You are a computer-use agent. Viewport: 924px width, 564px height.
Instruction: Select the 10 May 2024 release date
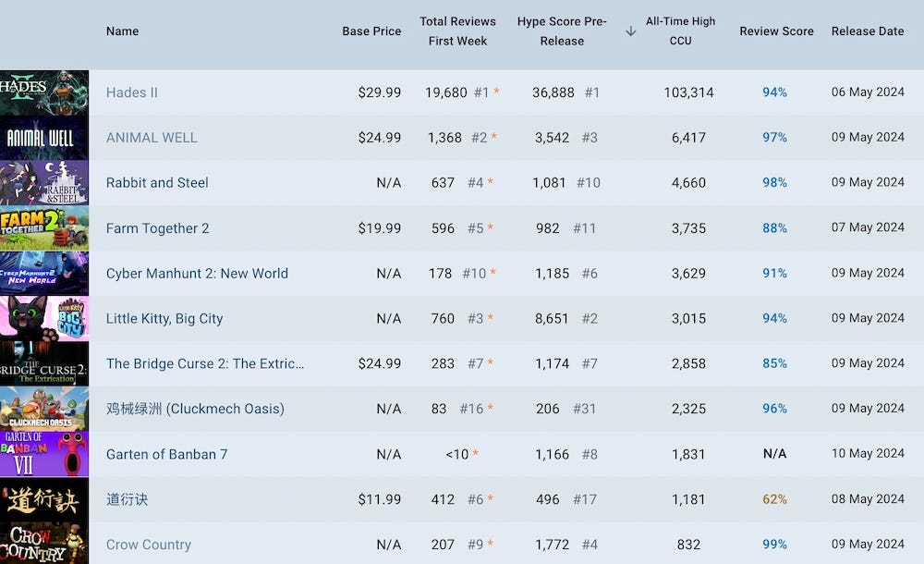point(868,454)
